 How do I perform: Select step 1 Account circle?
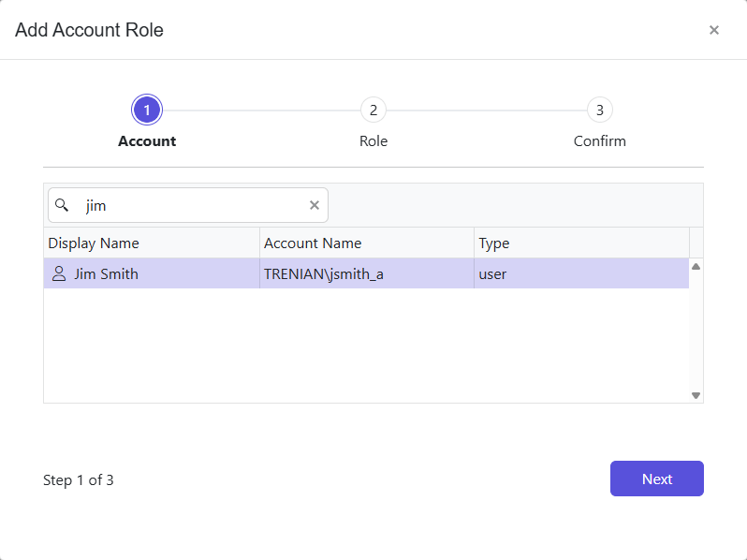click(147, 111)
